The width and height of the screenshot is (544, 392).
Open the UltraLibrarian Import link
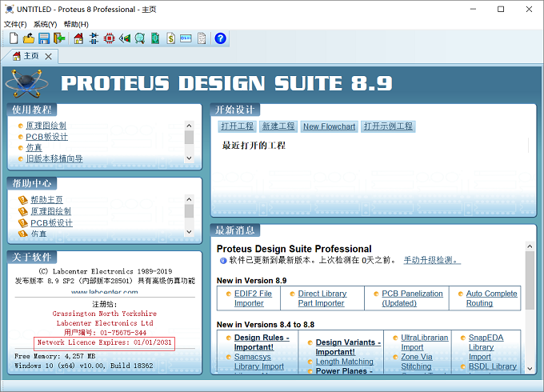click(x=424, y=342)
